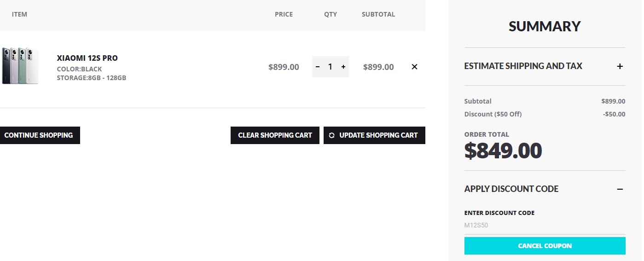This screenshot has width=644, height=261.
Task: Open the Xiaomi 12S Pro product thumbnail
Action: click(x=20, y=66)
